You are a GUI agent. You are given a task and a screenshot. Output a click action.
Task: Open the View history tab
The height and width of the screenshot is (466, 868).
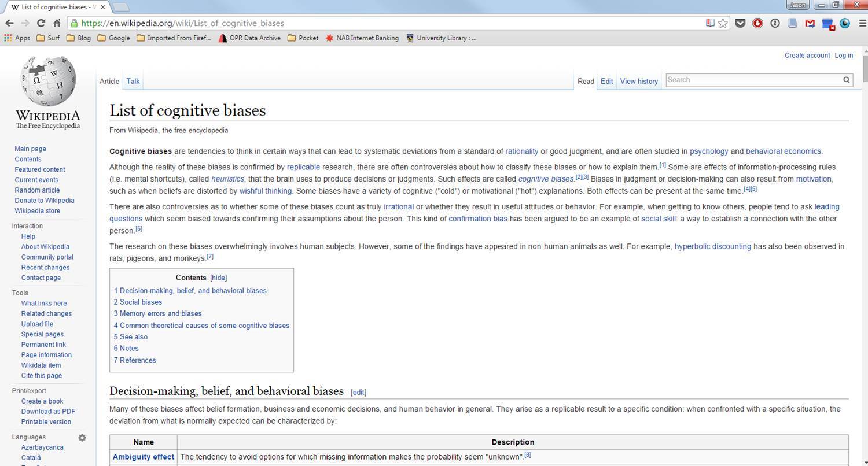click(638, 81)
